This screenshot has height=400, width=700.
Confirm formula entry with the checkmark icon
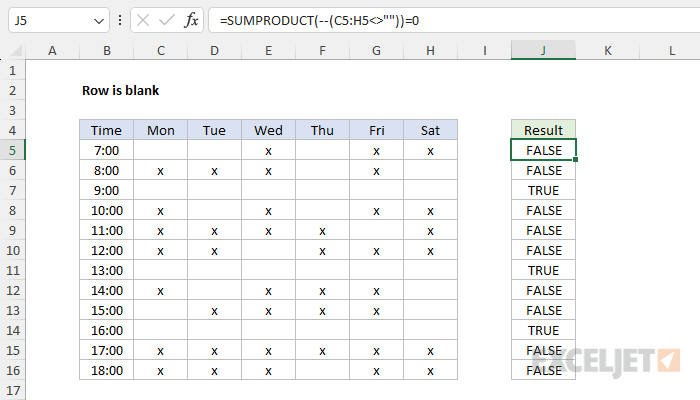click(x=167, y=20)
